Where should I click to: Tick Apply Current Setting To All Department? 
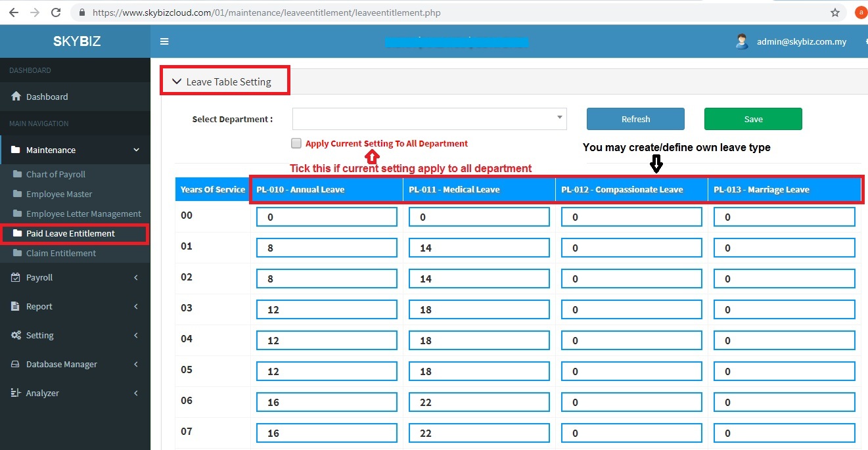[x=296, y=143]
